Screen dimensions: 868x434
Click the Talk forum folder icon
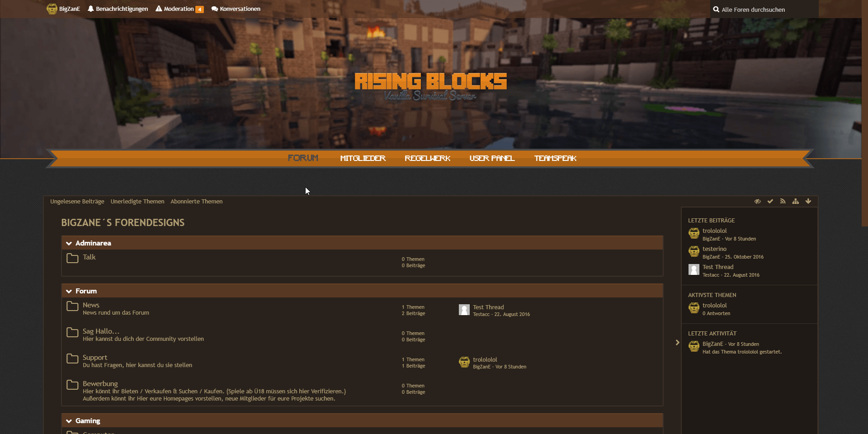pos(72,258)
